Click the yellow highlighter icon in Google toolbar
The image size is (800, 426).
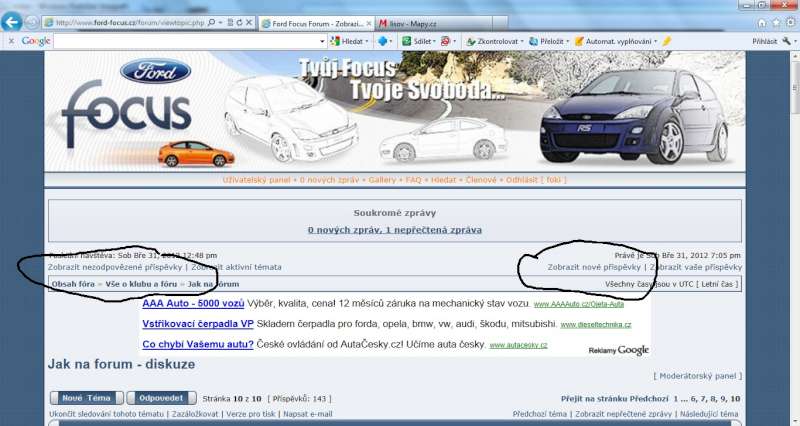pos(667,41)
